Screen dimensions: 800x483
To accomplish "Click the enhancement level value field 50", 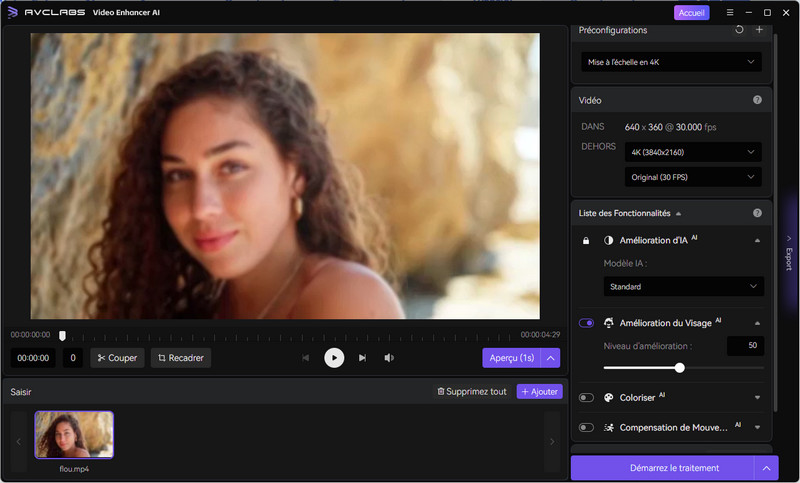I will [745, 345].
